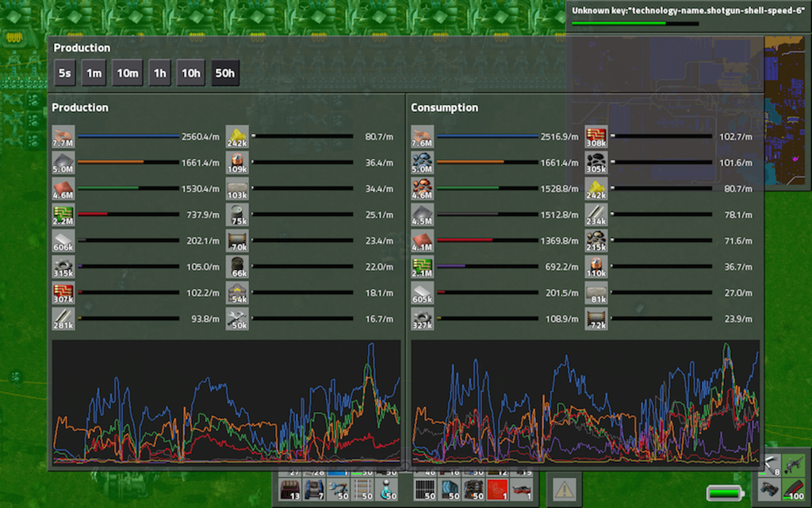This screenshot has height=508, width=812.
Task: Click repair pack icon producing 16.7/m
Action: pyautogui.click(x=237, y=318)
